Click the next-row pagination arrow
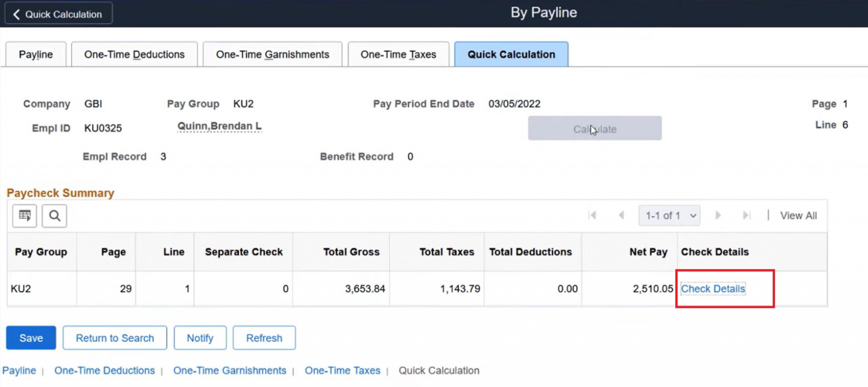This screenshot has width=868, height=387. (718, 216)
